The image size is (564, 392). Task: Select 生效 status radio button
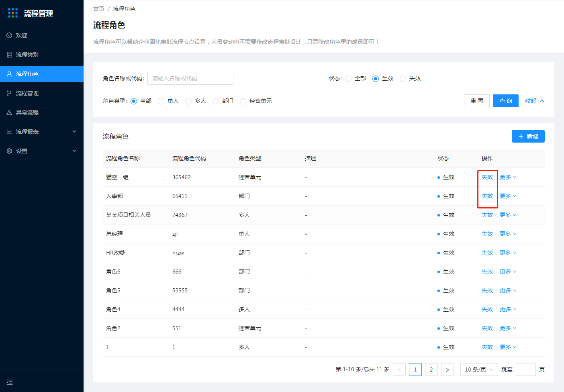376,79
